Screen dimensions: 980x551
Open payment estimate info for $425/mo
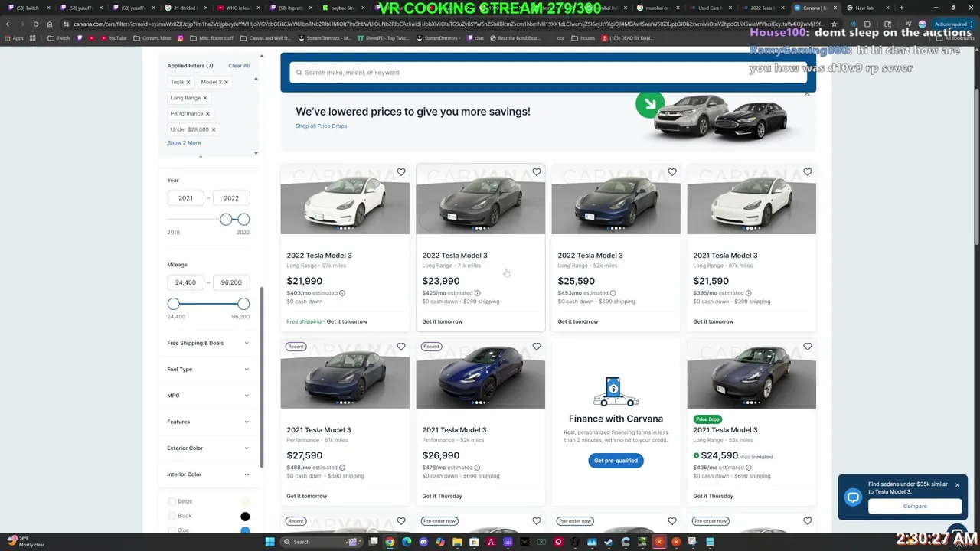coord(478,293)
